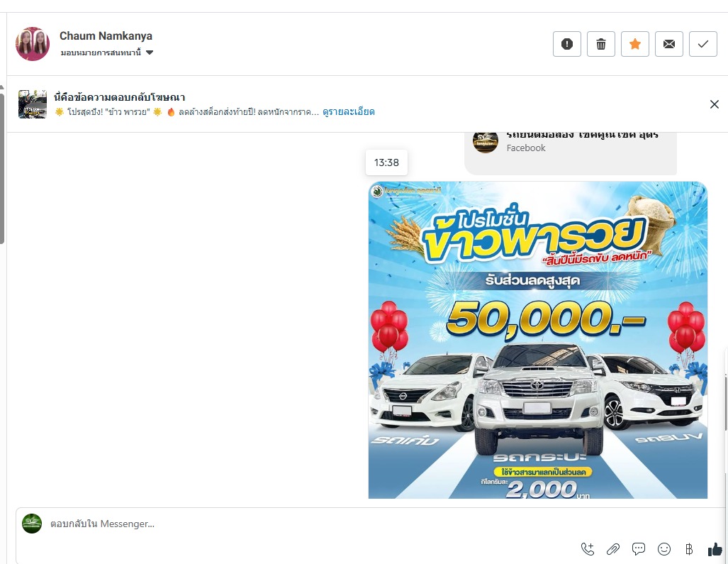Open the assign conversation dropdown arrow
The width and height of the screenshot is (728, 564).
click(150, 52)
